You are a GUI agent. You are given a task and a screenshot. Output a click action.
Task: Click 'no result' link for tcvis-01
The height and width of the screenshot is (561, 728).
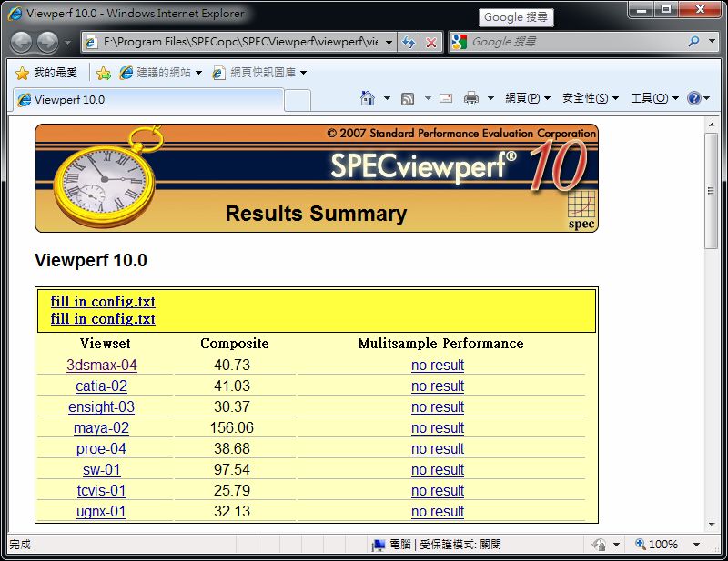coord(438,490)
